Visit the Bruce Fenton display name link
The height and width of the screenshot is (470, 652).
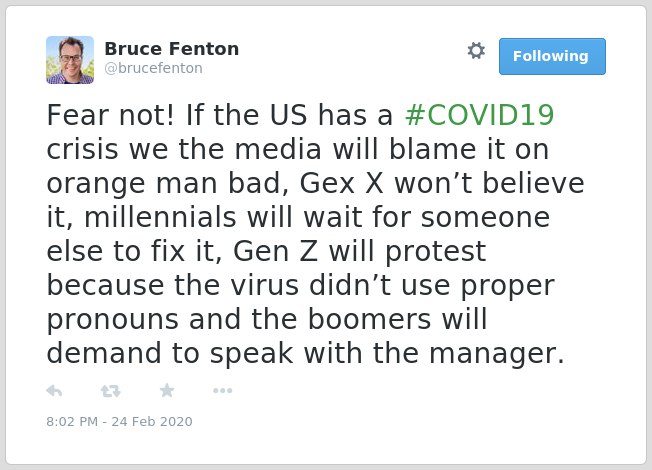point(172,49)
